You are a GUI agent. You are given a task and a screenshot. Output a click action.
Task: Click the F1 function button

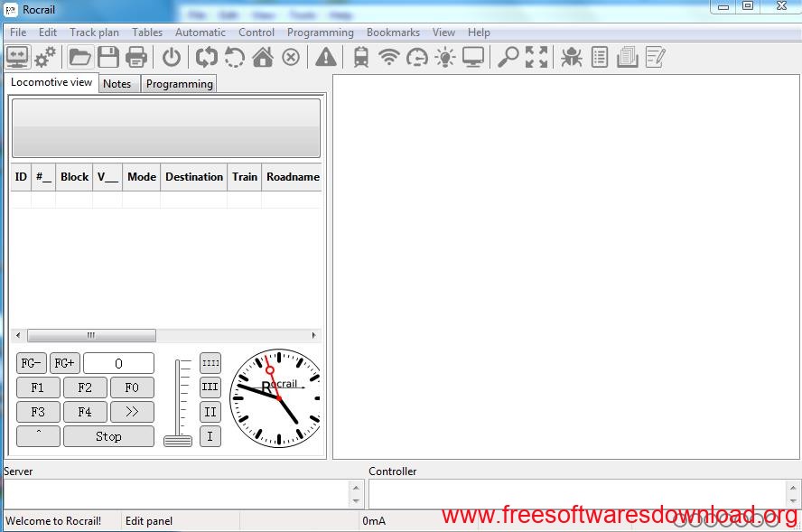tap(38, 387)
